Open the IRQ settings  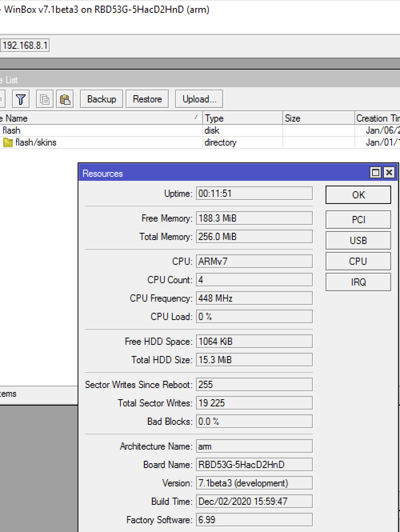click(x=358, y=282)
